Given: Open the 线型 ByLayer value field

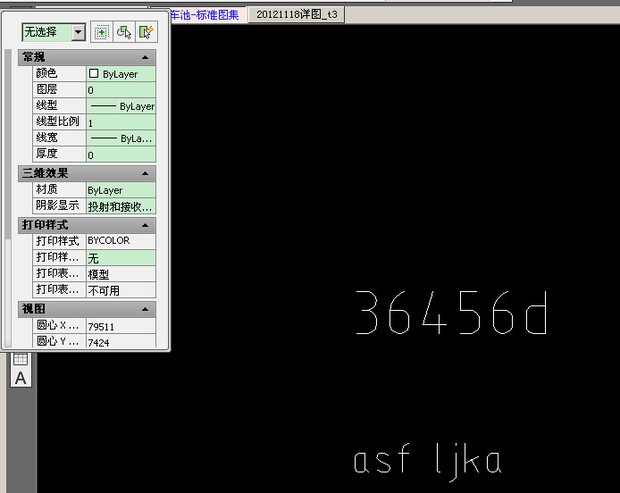Looking at the screenshot, I should coord(121,106).
